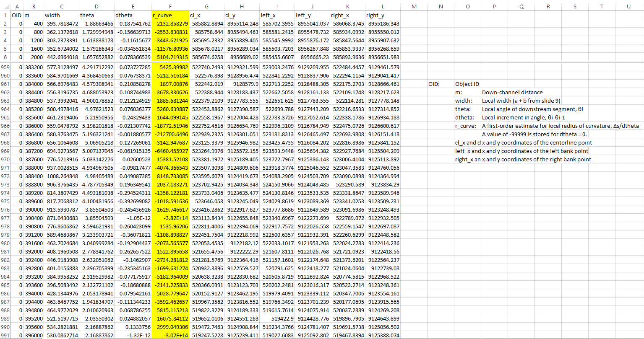This screenshot has height=339, width=644.
Task: Click column header U
Action: tap(628, 7)
